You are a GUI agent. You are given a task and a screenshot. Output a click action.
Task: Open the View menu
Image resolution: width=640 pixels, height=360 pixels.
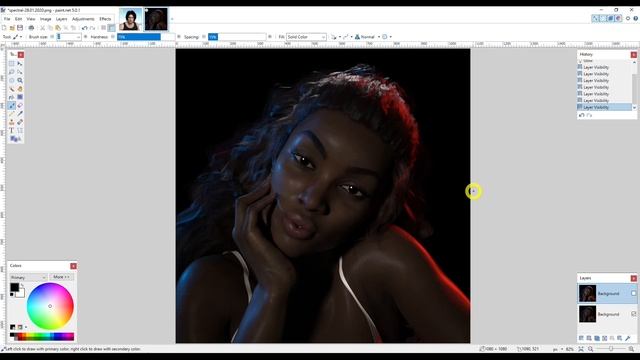click(31, 19)
